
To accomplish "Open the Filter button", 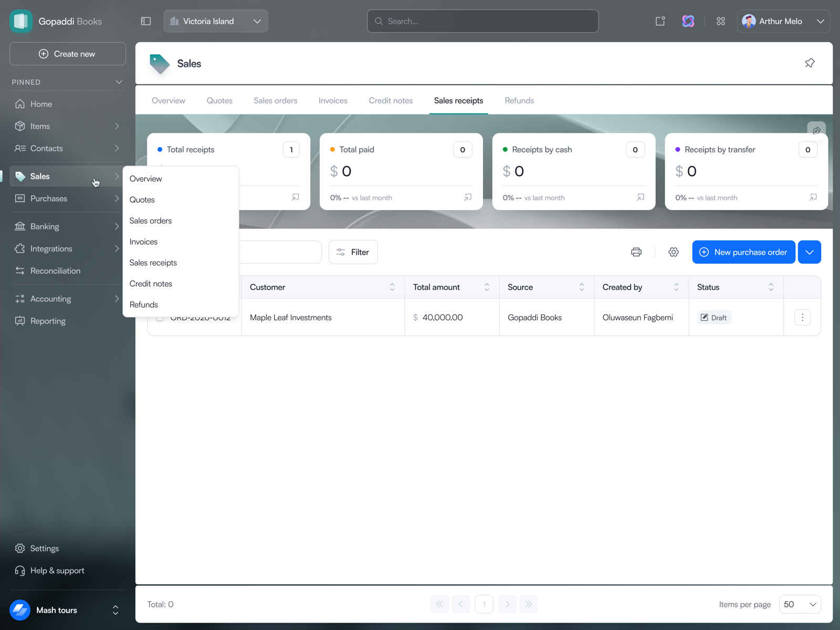I will (x=353, y=252).
